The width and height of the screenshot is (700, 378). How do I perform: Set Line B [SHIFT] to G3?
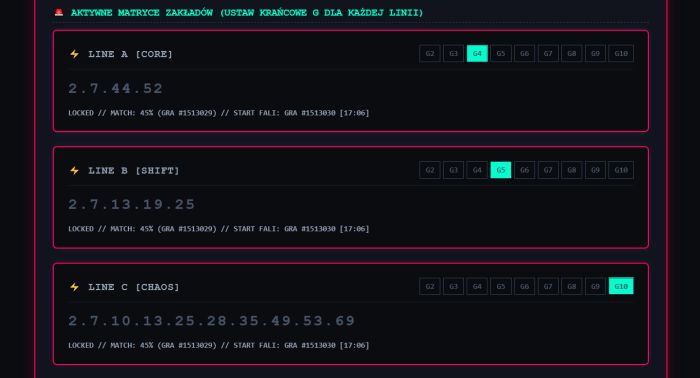point(454,170)
